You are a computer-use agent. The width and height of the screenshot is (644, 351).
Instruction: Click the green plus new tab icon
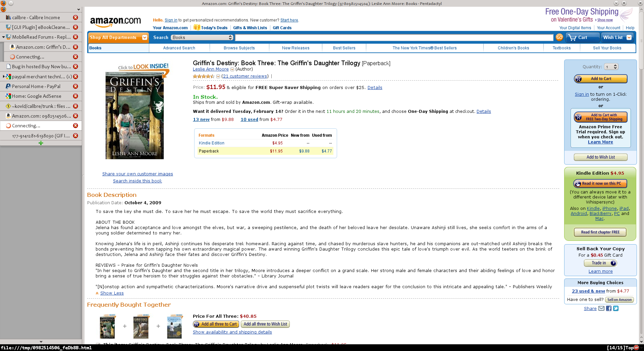(x=41, y=143)
